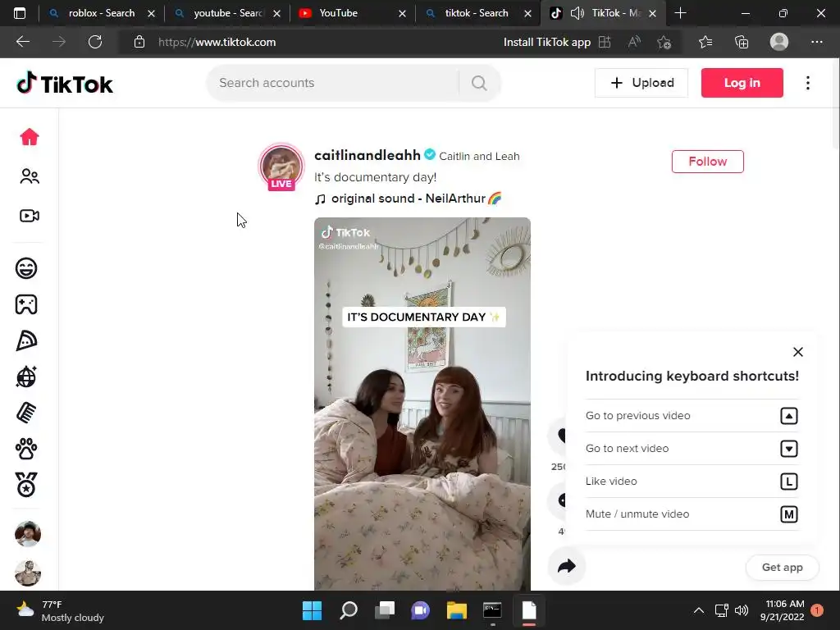The height and width of the screenshot is (630, 840).
Task: Select the Food pizza slice category icon
Action: point(26,340)
